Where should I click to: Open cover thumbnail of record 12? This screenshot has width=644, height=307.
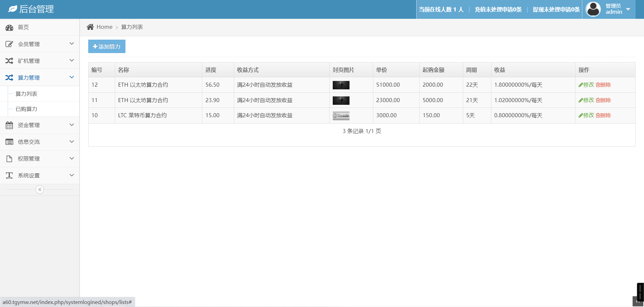341,85
